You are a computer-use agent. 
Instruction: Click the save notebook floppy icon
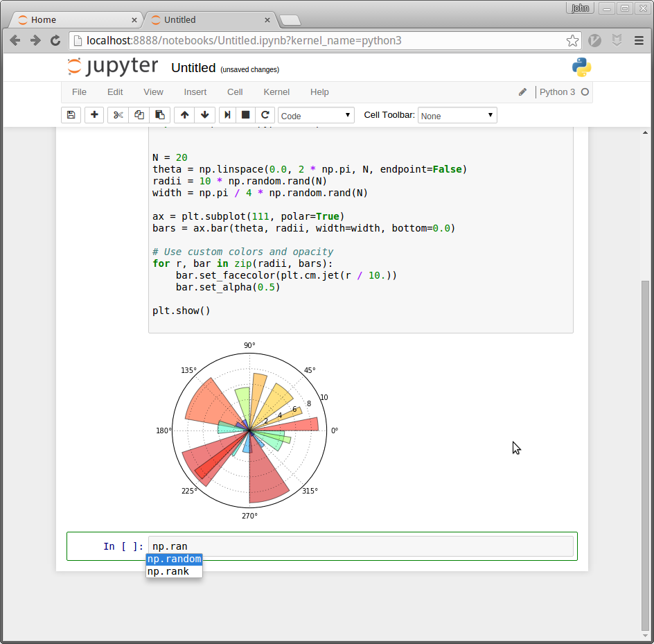pyautogui.click(x=71, y=115)
